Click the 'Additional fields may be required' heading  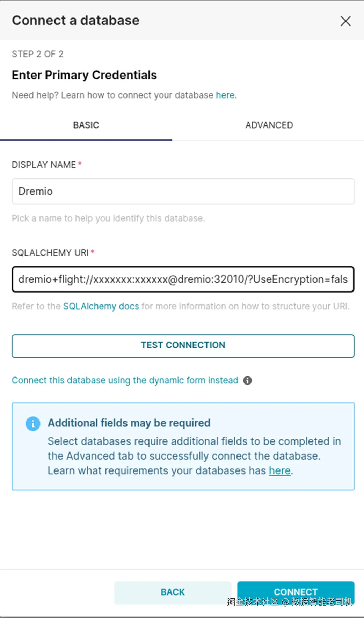coord(129,423)
